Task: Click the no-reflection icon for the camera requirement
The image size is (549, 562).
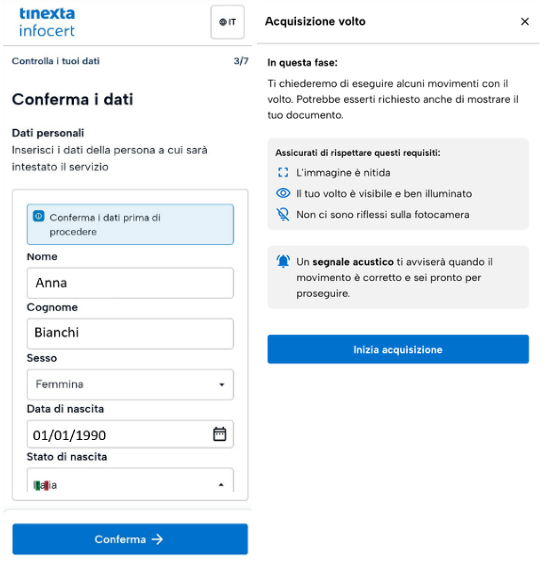Action: coord(283,214)
